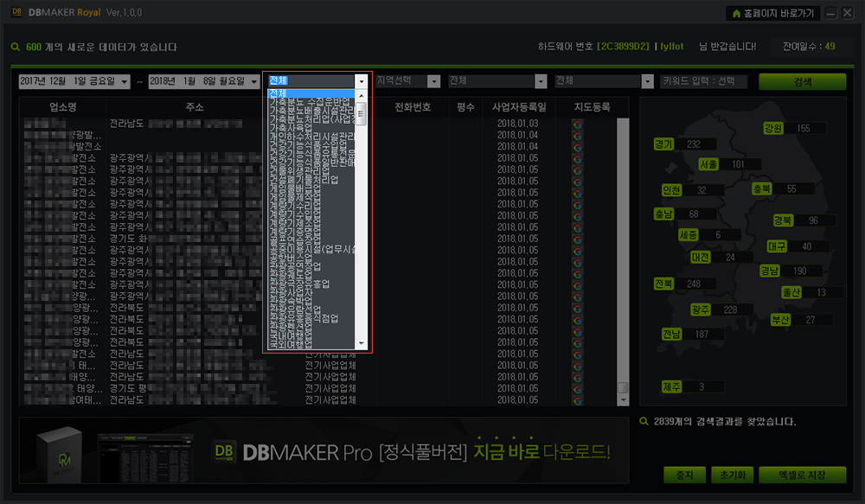Click the magnifier icon beside the new data notice
This screenshot has height=504, width=865.
(x=16, y=47)
